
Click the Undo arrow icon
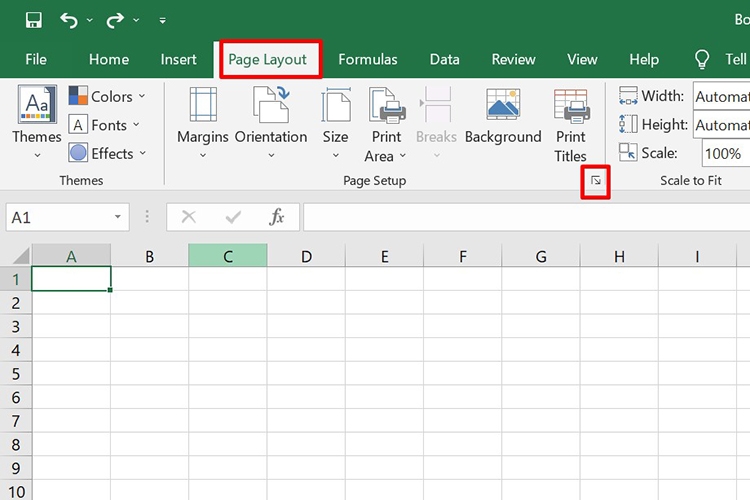click(69, 20)
